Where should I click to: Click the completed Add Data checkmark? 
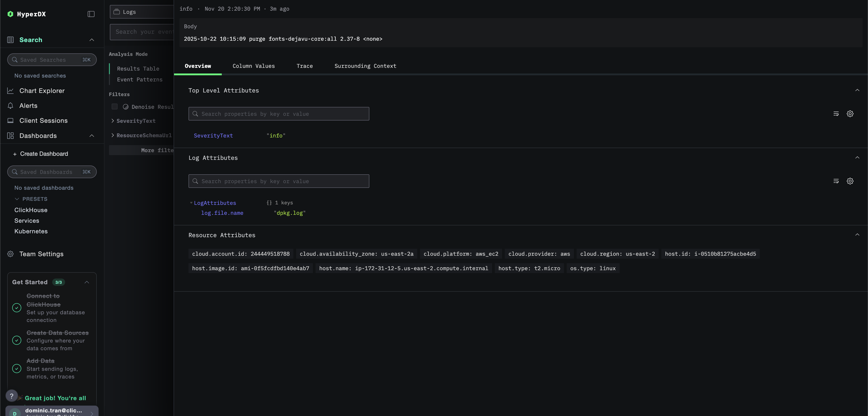click(17, 368)
